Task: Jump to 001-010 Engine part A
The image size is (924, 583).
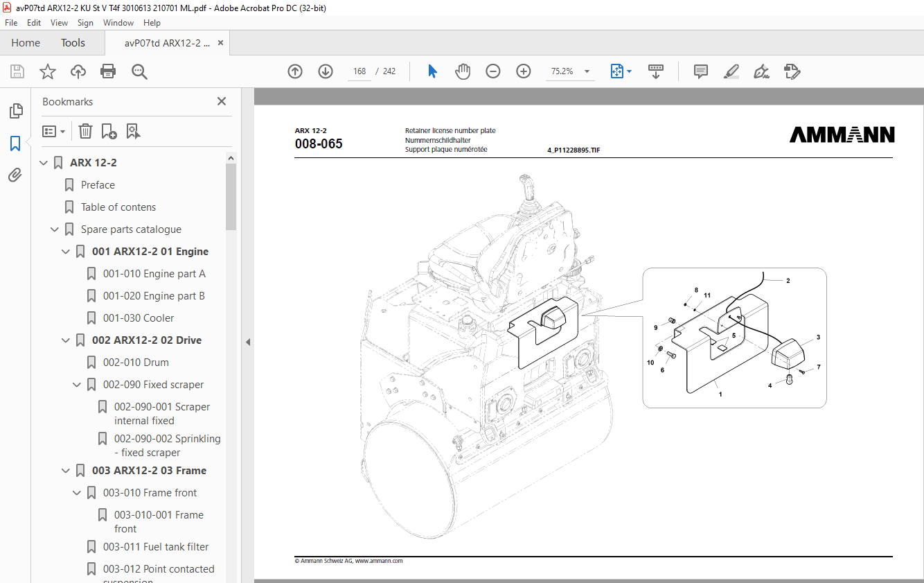Action: coord(154,274)
